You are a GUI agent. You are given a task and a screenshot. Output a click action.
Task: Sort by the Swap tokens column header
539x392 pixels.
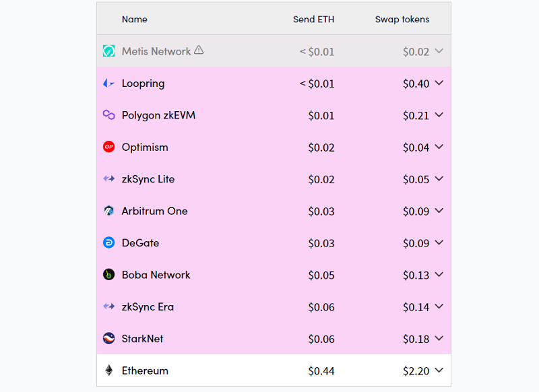(402, 20)
